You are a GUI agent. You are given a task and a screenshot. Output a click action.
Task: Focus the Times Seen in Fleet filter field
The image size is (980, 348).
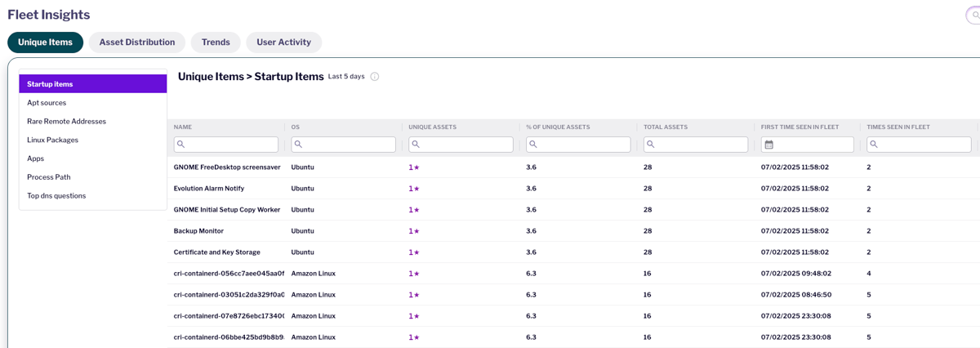pos(920,145)
